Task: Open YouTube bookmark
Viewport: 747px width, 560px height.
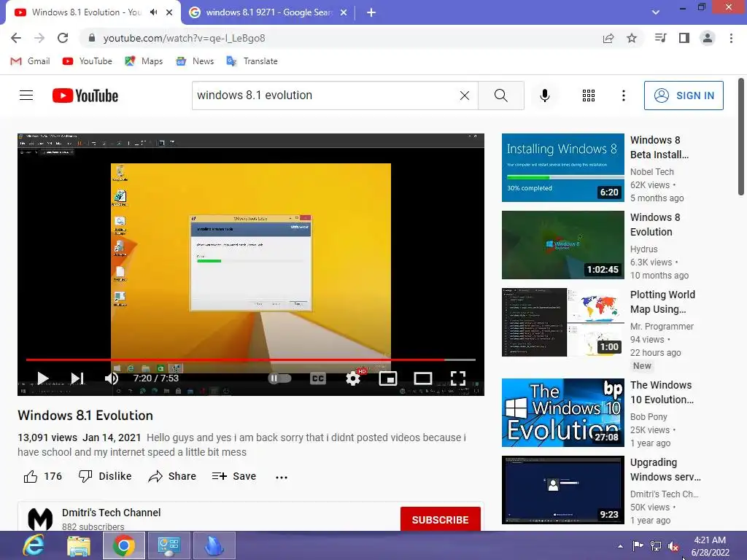Action: click(88, 61)
